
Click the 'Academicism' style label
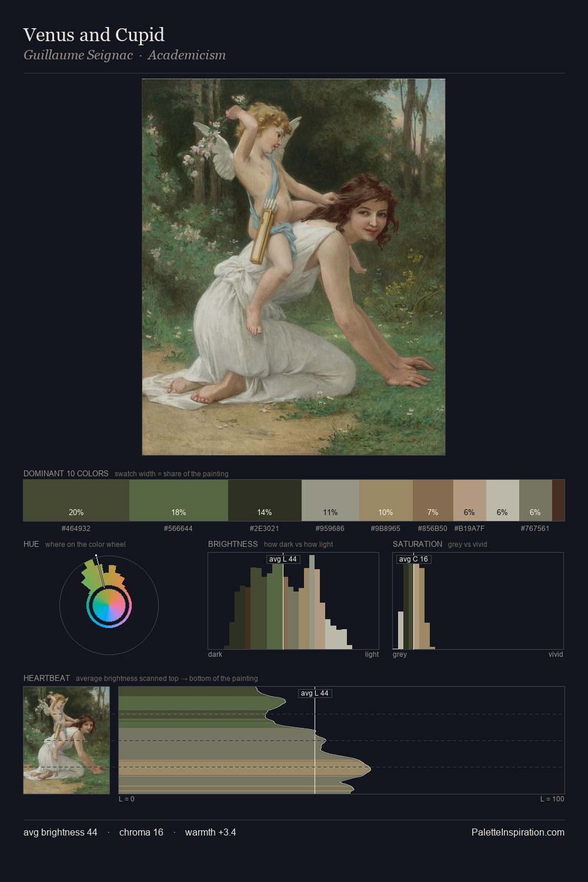point(187,55)
